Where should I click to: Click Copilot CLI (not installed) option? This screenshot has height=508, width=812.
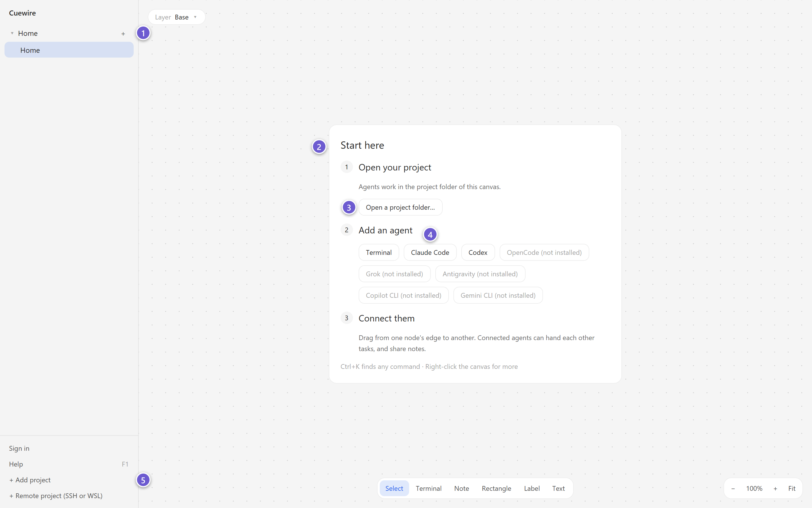(x=403, y=295)
